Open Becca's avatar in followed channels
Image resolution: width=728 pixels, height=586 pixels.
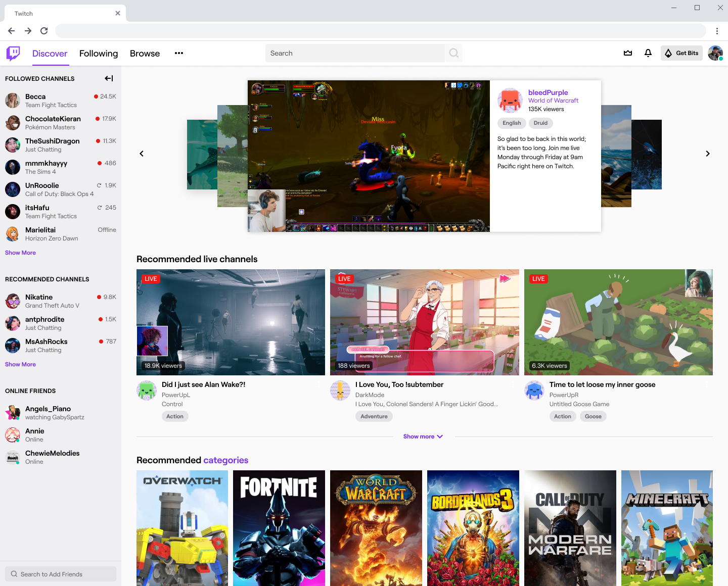[13, 101]
